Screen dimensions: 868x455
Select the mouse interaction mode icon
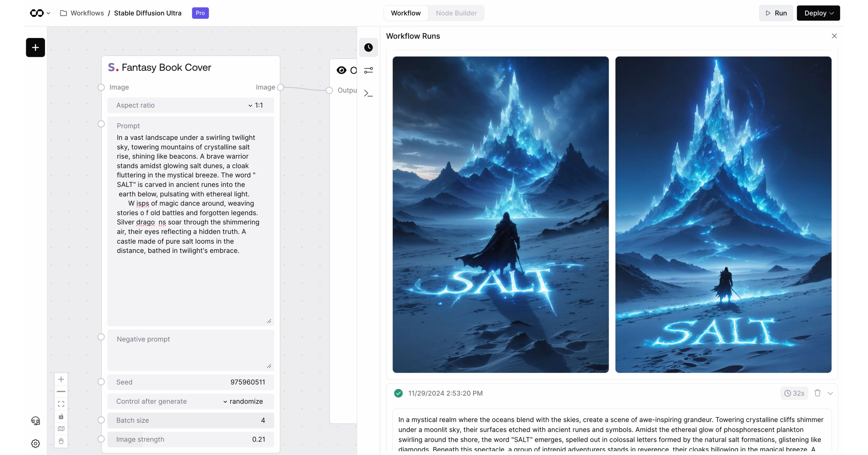pos(61,441)
